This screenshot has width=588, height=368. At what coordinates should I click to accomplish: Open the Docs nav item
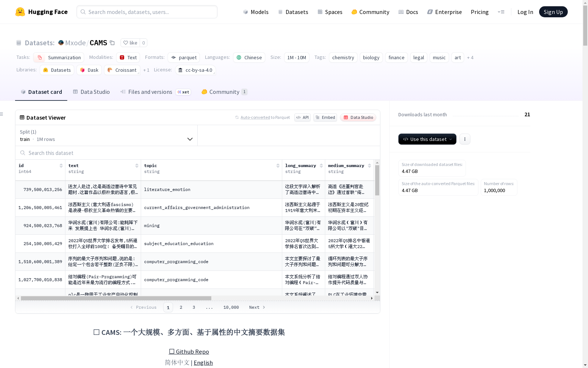click(x=408, y=12)
